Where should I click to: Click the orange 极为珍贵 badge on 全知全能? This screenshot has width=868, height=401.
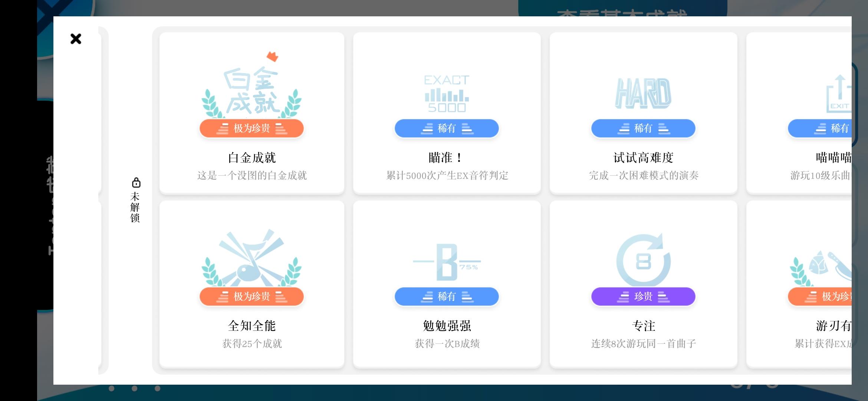point(251,297)
